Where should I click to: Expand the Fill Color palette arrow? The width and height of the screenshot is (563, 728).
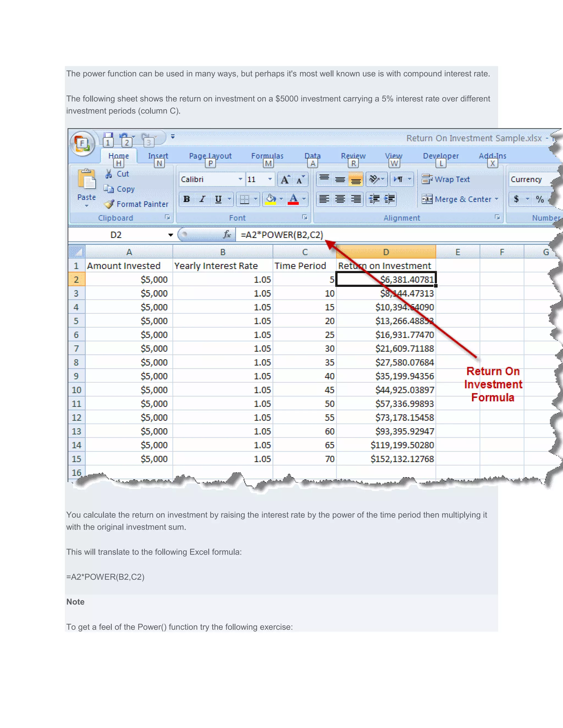tap(281, 199)
